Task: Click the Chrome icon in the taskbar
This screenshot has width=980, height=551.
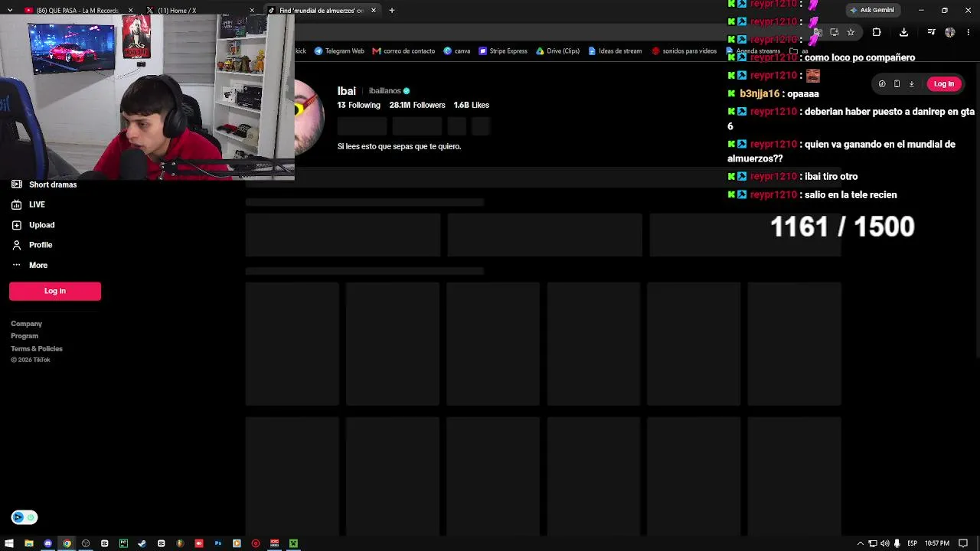Action: click(x=67, y=543)
